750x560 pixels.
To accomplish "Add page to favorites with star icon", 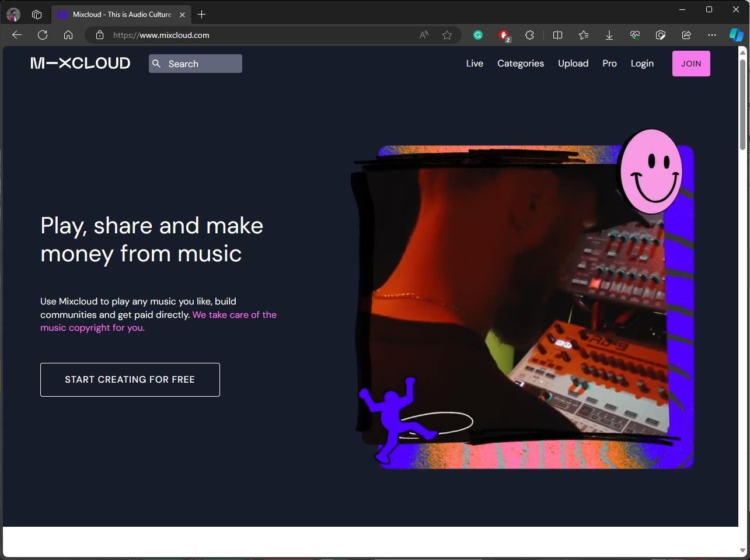I will tap(447, 35).
